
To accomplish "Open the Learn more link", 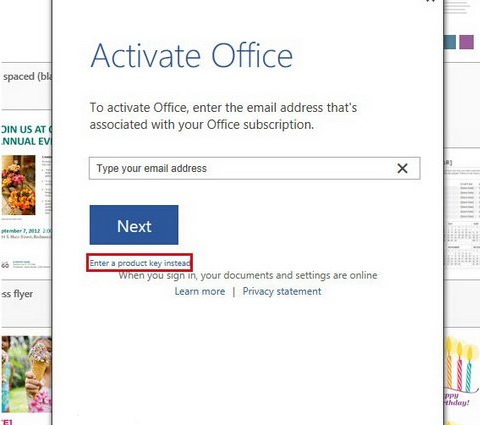I will (x=200, y=291).
